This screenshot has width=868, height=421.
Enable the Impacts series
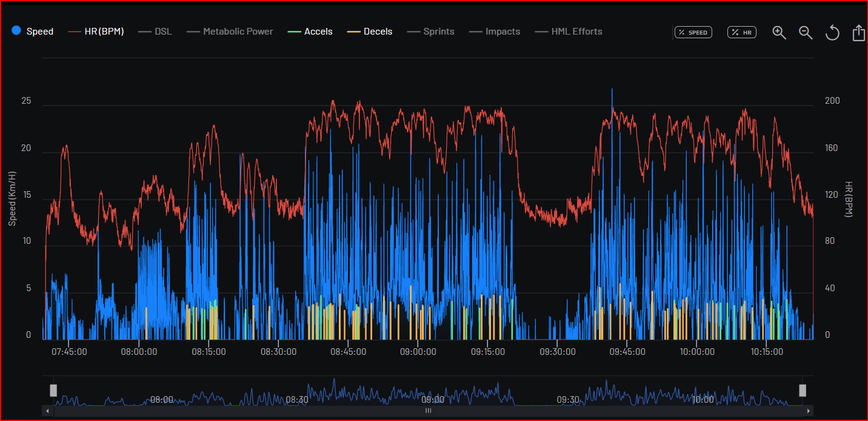(495, 32)
